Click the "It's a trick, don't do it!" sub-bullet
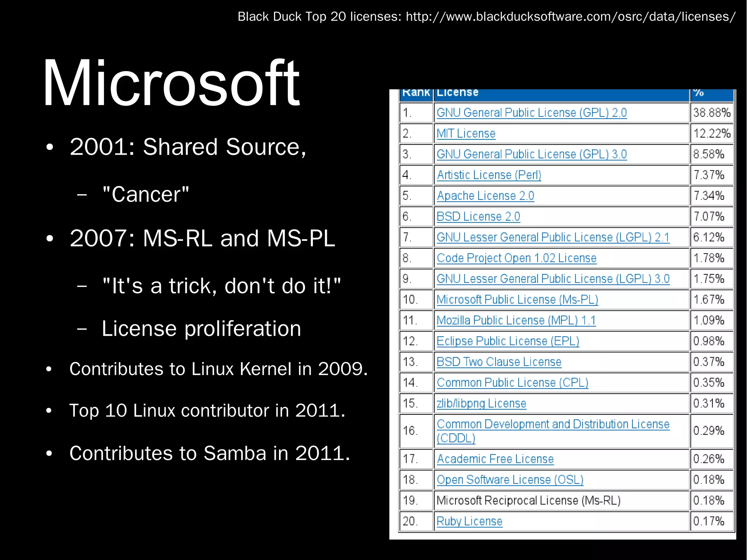 222,286
